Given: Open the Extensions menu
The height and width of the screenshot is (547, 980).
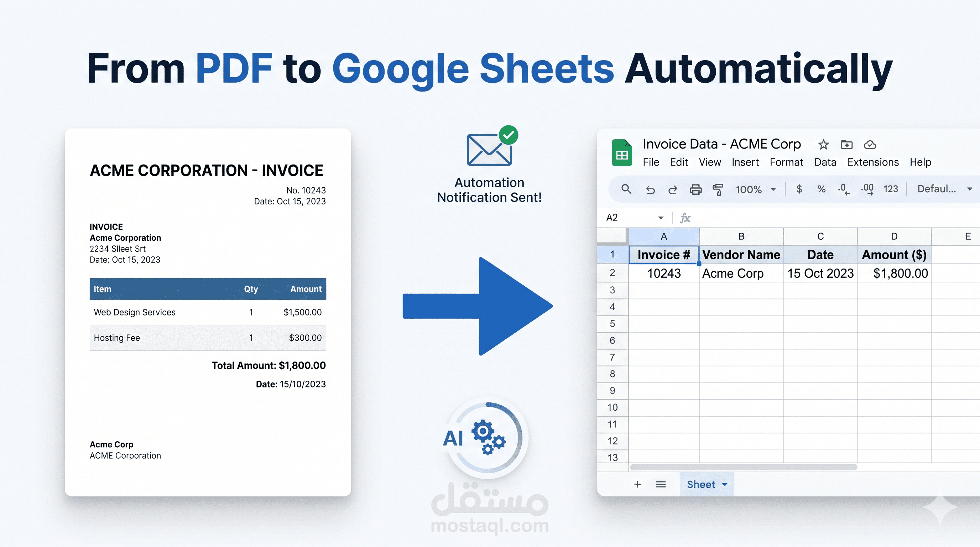Looking at the screenshot, I should point(873,162).
